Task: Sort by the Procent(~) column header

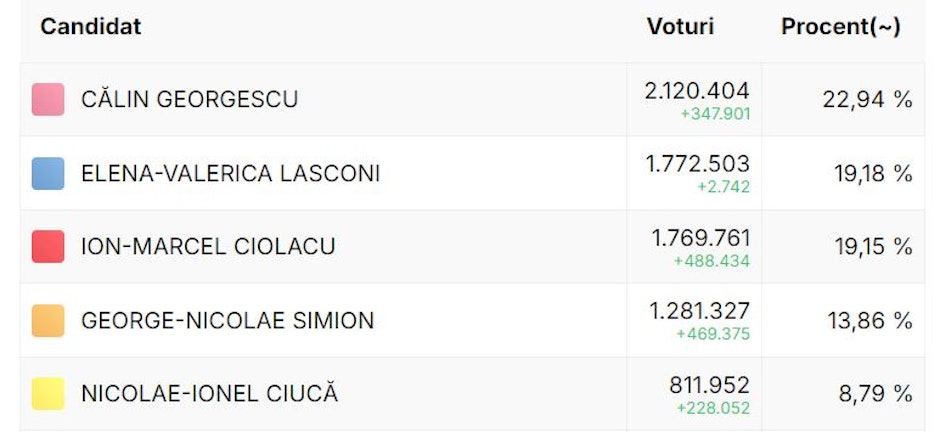Action: (840, 27)
